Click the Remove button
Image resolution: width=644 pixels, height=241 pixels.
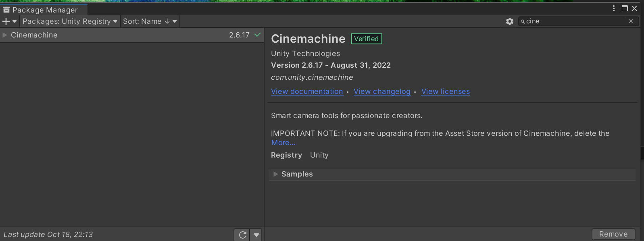(x=613, y=234)
